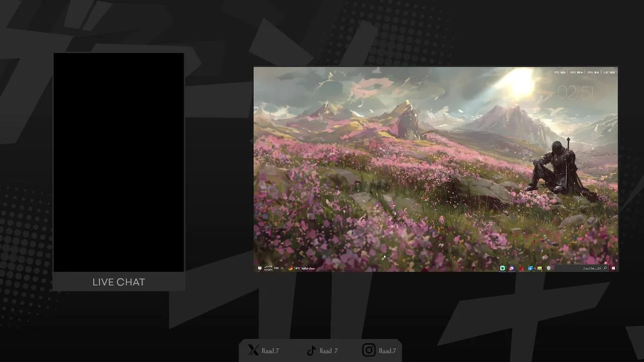Click the 02:51 desktop clock widget
This screenshot has width=644, height=362.
pos(575,93)
